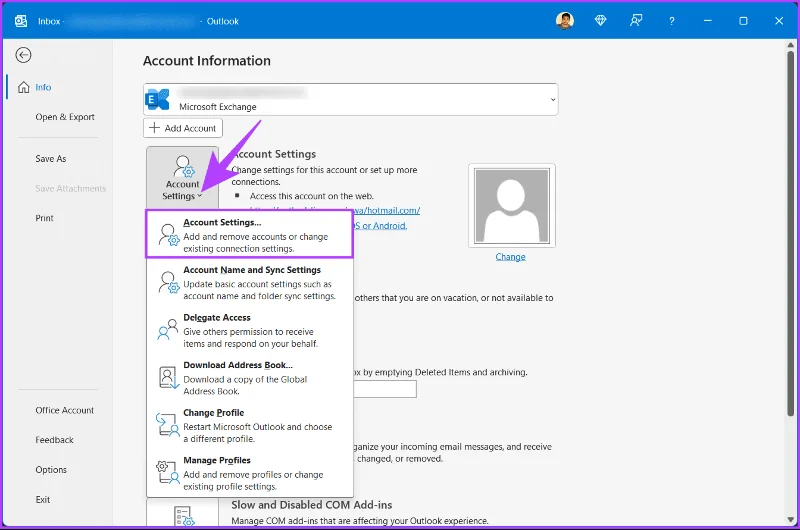Click the feedback person icon in title bar
800x530 pixels.
(636, 21)
